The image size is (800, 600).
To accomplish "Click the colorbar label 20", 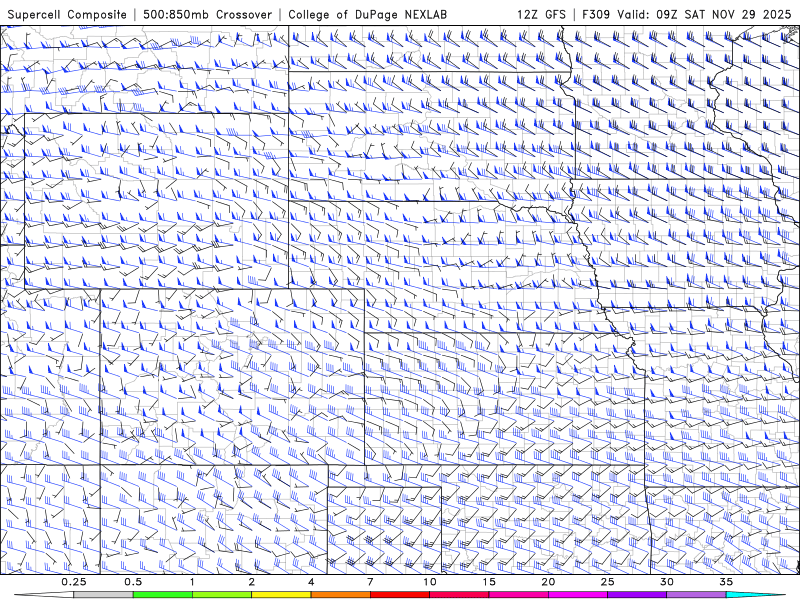I will [x=548, y=582].
